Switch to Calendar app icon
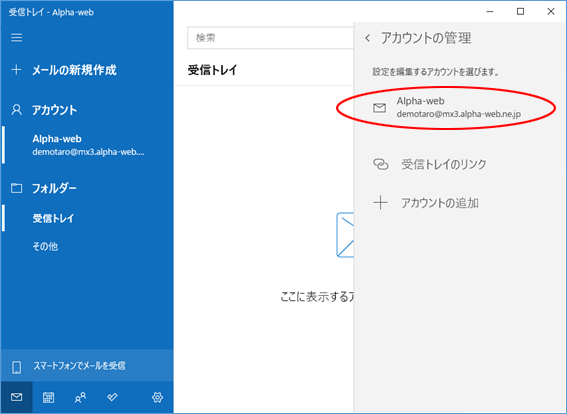This screenshot has height=414, width=567. tap(48, 397)
